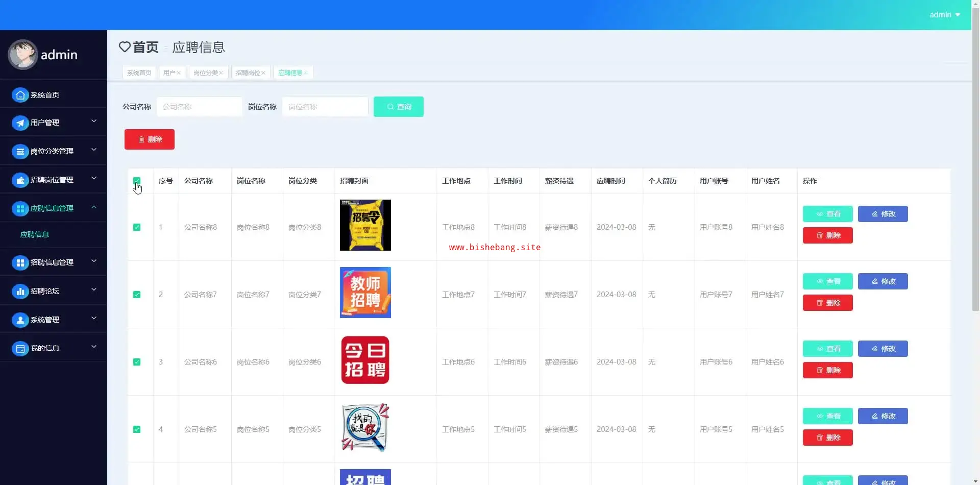980x485 pixels.
Task: Click the 招聘岗位管理 sidebar icon
Action: 20,180
